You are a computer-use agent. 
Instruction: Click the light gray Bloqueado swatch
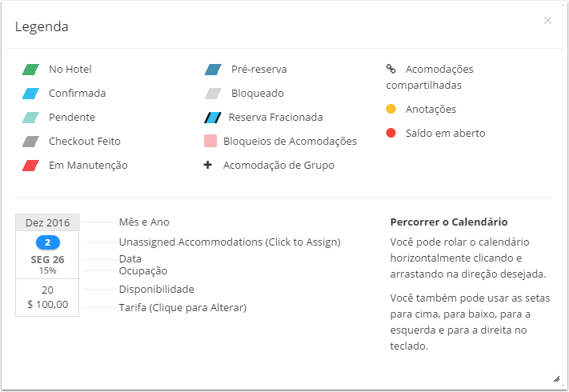(214, 93)
